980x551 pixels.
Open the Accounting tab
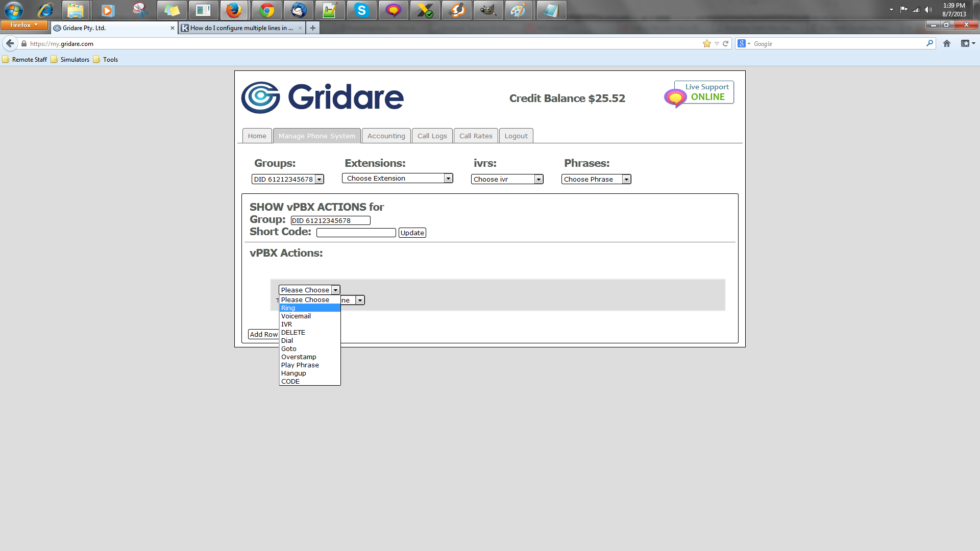(x=386, y=136)
